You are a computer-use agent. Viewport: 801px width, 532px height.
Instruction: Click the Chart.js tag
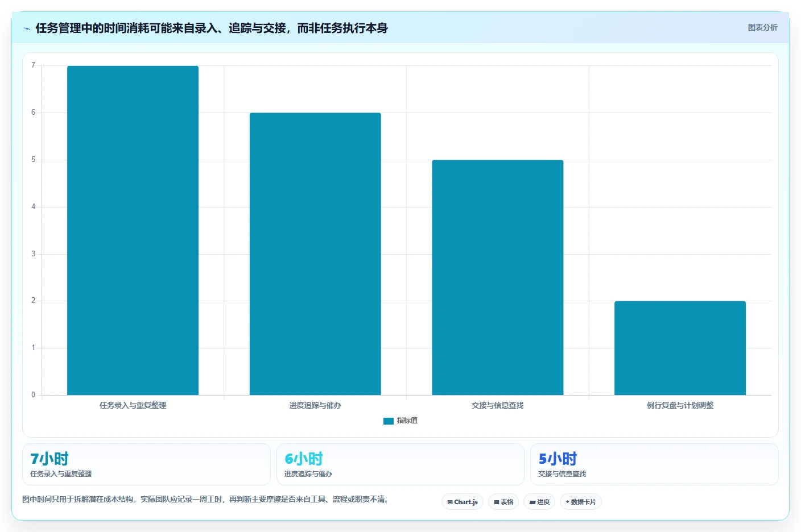click(463, 502)
